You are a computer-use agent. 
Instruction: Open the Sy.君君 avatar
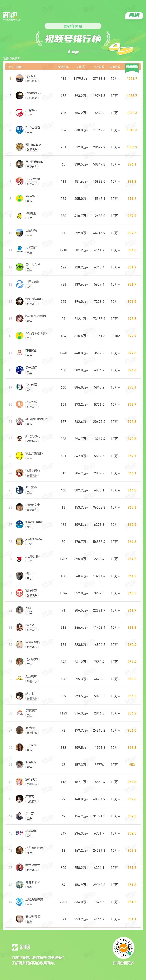(19, 78)
